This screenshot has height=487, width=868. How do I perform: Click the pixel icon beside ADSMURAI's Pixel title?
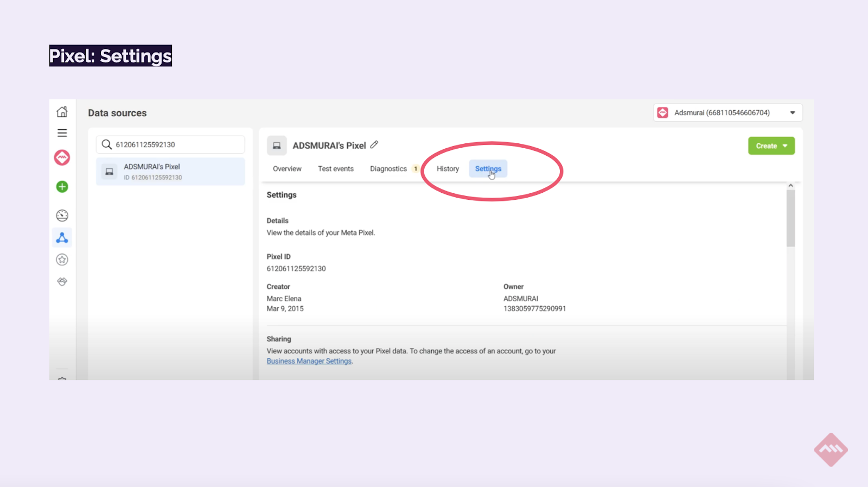coord(277,146)
